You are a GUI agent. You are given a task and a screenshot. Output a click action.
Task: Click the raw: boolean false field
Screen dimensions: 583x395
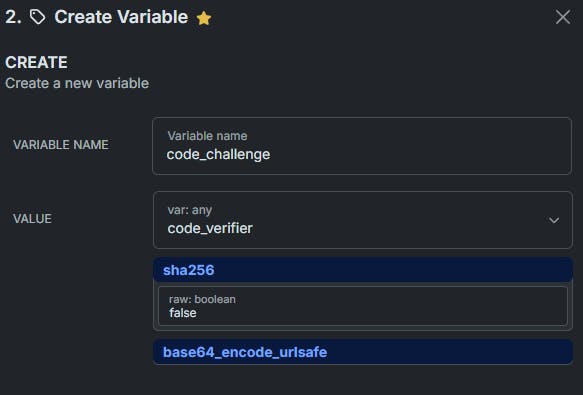pos(363,306)
